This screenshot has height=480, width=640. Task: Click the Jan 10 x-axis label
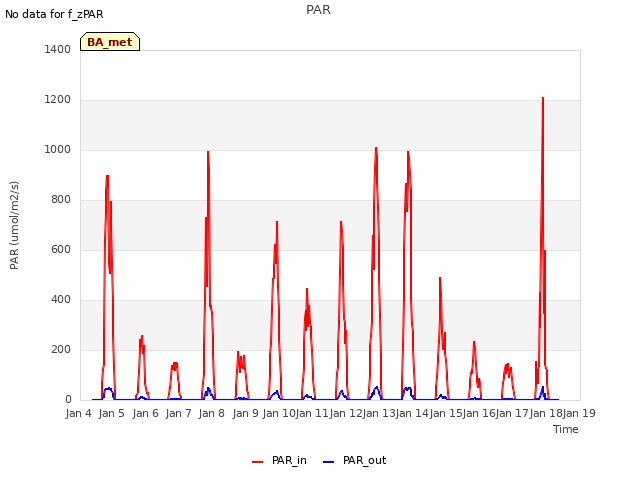279,413
